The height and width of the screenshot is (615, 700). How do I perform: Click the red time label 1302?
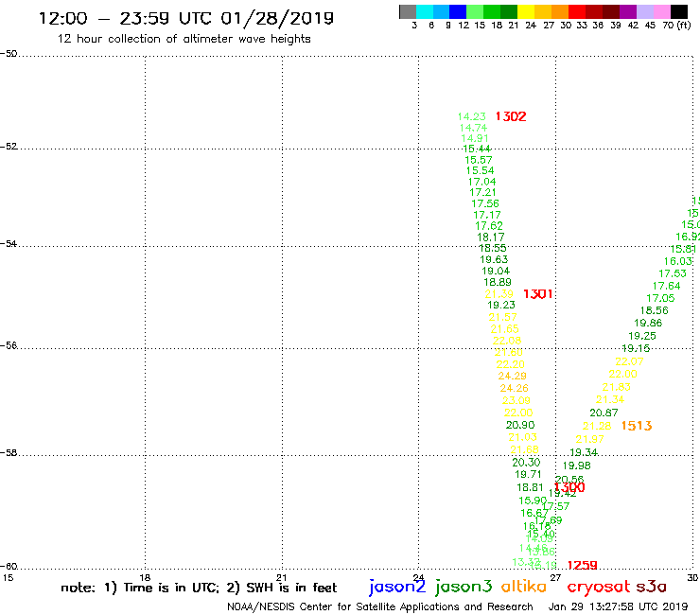(511, 116)
